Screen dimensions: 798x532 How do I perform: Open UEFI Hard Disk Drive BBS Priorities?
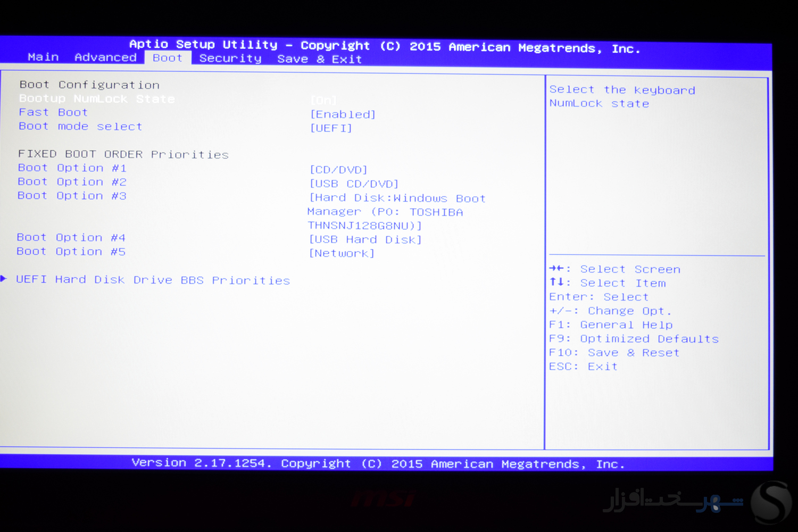153,280
